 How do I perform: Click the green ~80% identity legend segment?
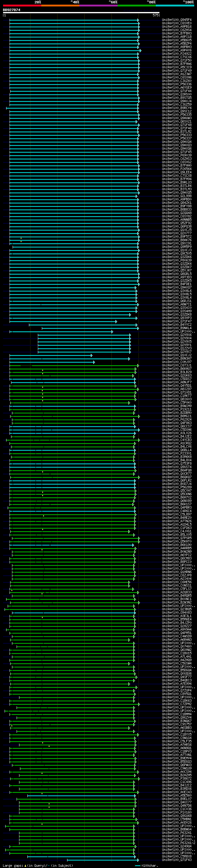137,5
